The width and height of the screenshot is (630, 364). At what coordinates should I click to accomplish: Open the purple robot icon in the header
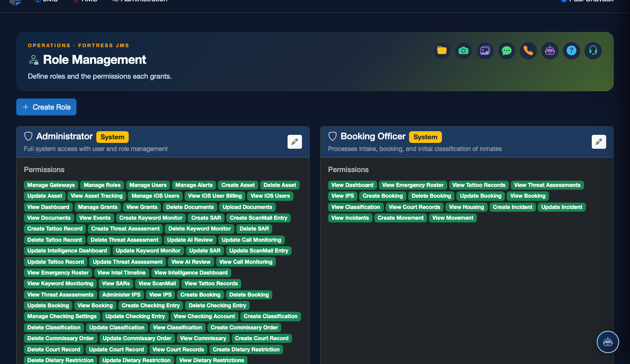point(550,51)
